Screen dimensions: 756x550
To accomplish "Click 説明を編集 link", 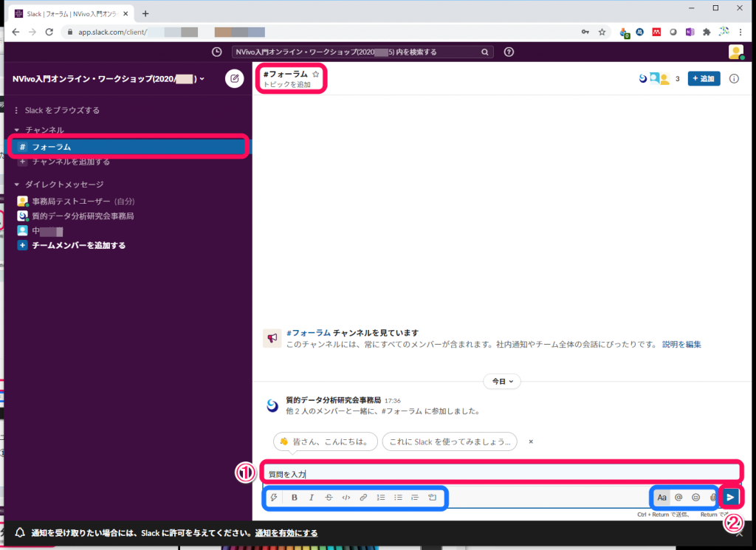I will [x=681, y=345].
